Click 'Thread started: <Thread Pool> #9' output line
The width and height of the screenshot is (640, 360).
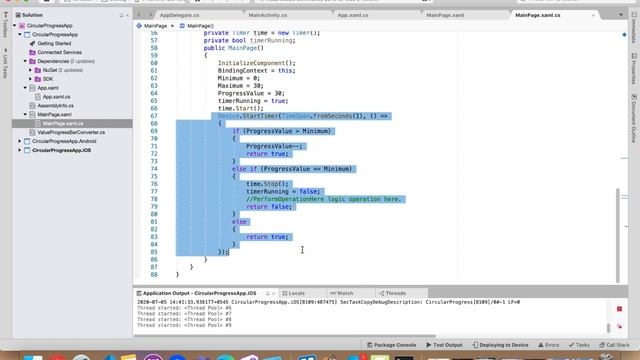184,325
